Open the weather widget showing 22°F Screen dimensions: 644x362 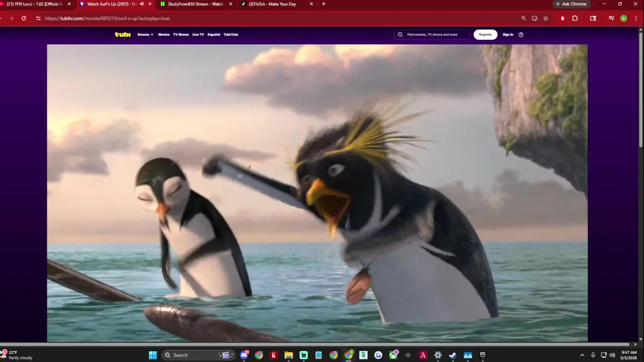(17, 355)
